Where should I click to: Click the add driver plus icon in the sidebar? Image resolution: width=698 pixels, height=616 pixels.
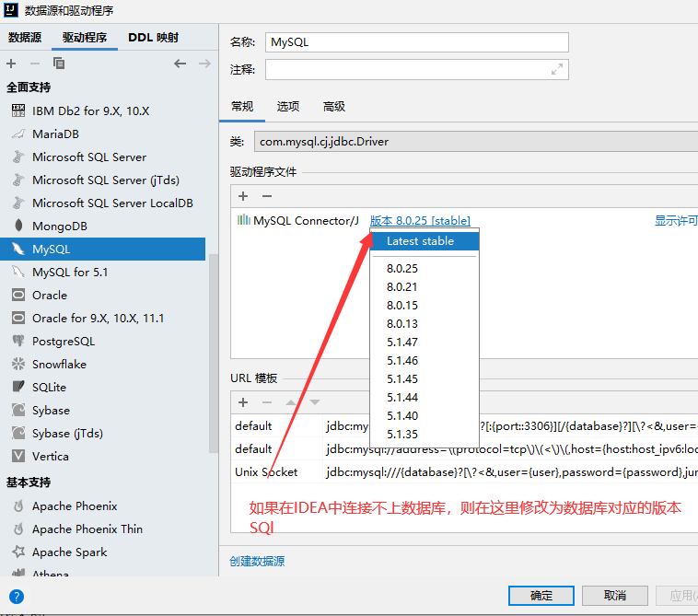click(11, 64)
